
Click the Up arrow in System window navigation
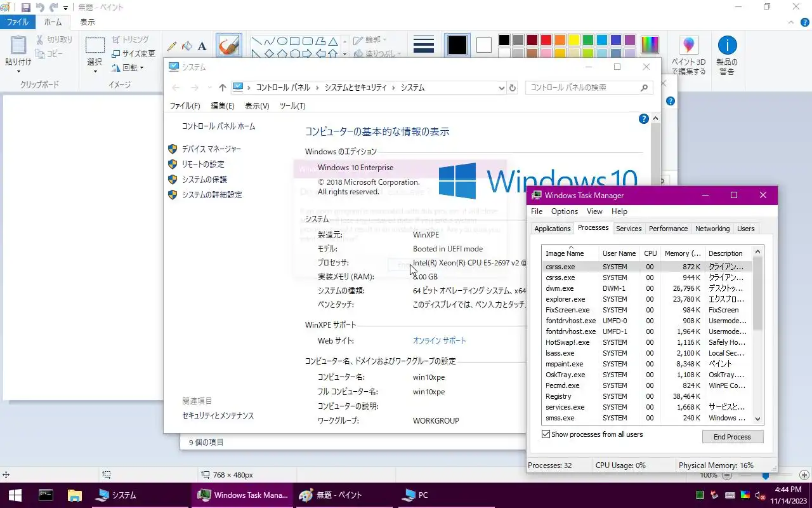coord(222,88)
